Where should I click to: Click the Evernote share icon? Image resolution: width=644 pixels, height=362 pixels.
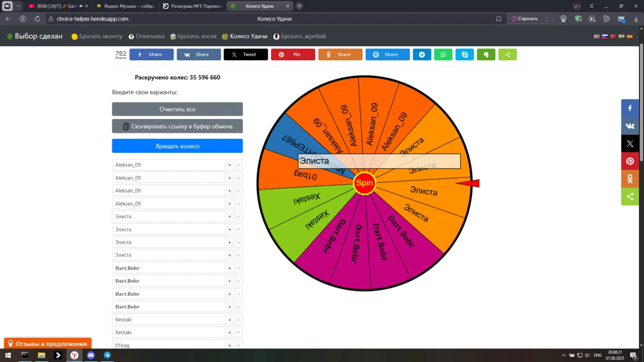[x=486, y=55]
